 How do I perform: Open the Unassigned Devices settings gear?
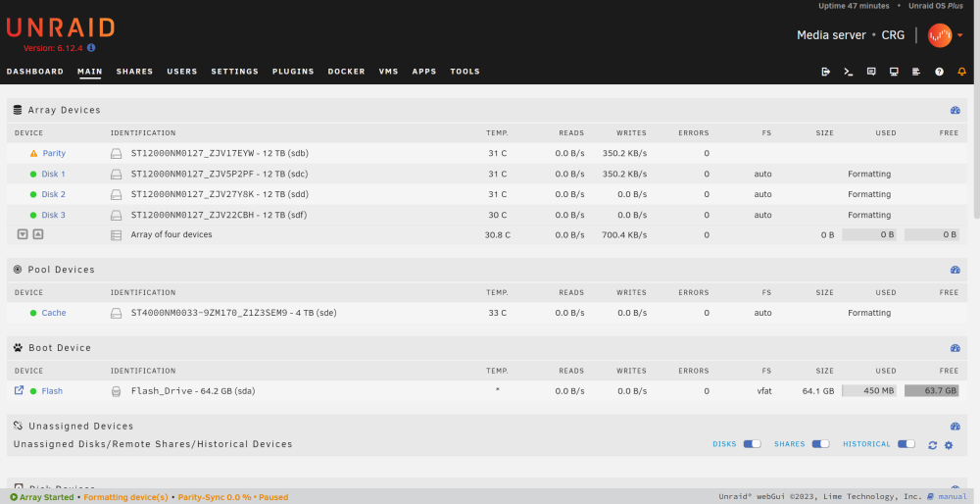[x=949, y=445]
